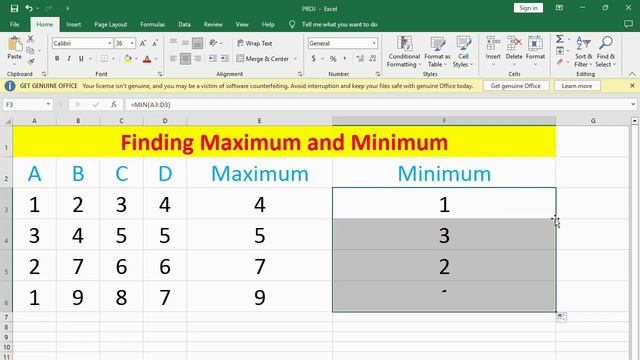Open Cell Styles gallery
Image resolution: width=640 pixels, height=360 pixels.
[x=463, y=52]
